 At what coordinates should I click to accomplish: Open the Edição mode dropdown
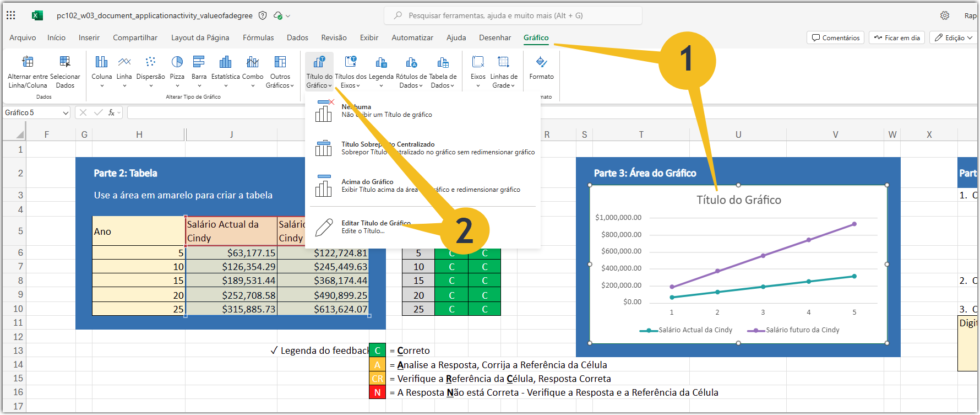click(954, 37)
